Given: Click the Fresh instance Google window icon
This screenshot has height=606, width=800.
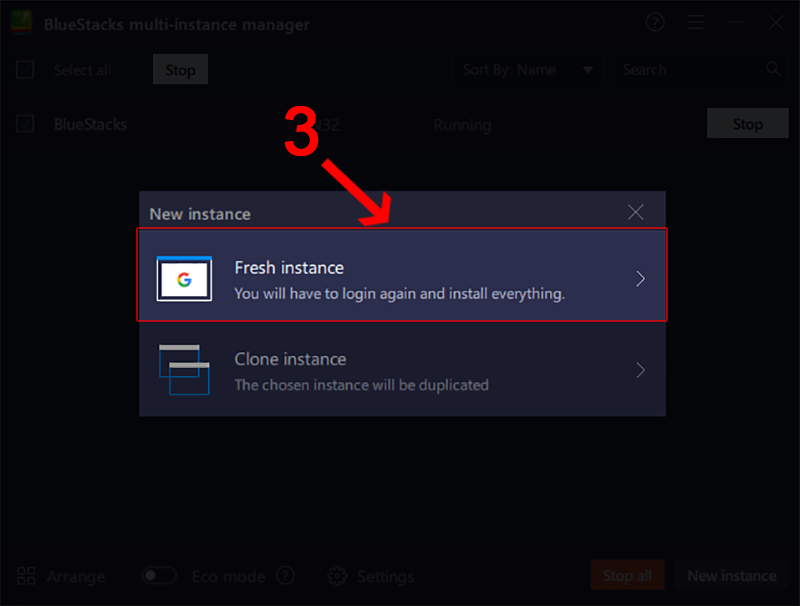Looking at the screenshot, I should 184,278.
